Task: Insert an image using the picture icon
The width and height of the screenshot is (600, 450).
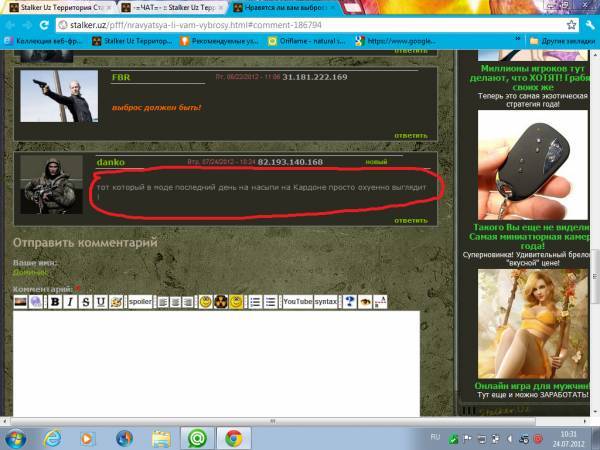Action: 21,302
